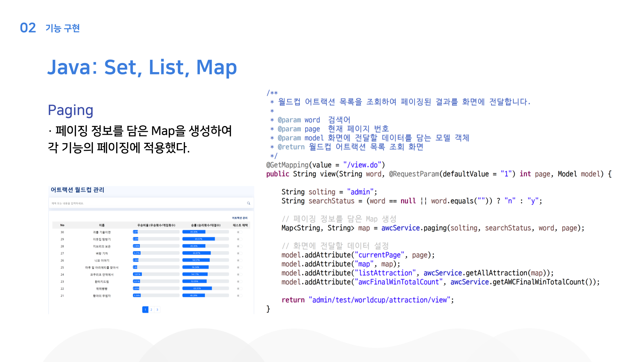The width and height of the screenshot is (644, 362).
Task: Click the No column header
Action: coord(62,225)
